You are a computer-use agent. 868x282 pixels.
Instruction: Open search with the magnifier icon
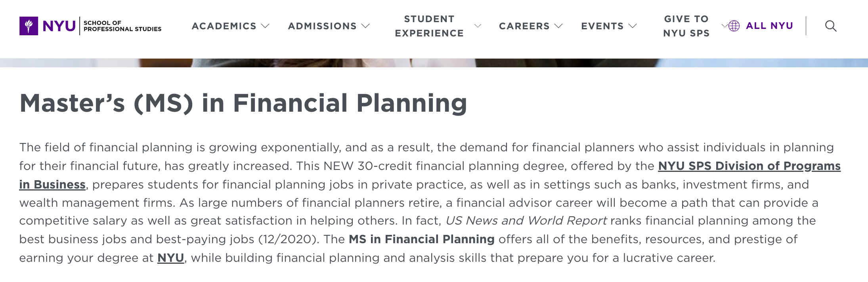831,26
